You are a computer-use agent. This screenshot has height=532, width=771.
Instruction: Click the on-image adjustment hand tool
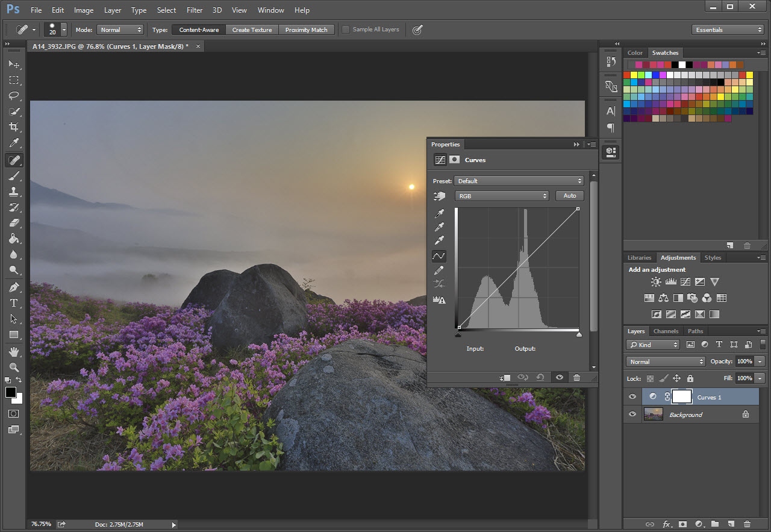click(439, 196)
